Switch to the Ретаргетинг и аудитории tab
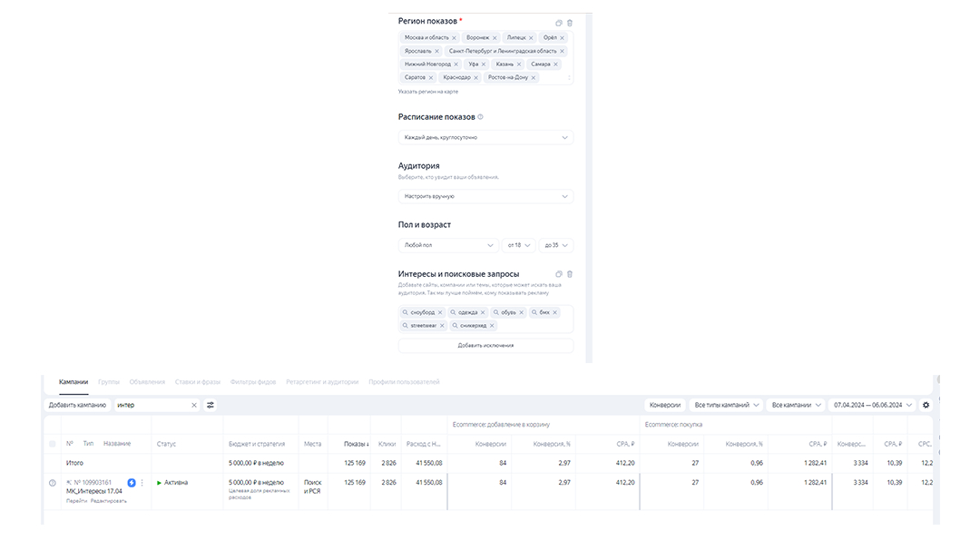This screenshot has width=980, height=551. click(322, 382)
